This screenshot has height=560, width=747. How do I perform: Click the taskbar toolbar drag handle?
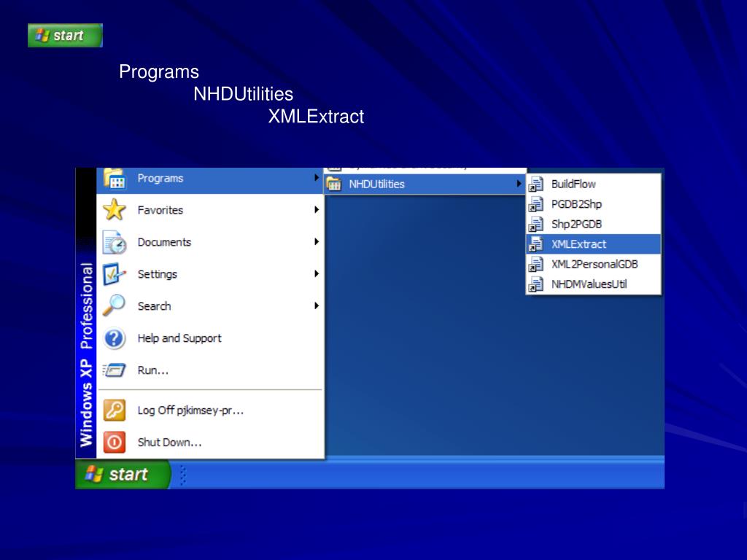182,475
